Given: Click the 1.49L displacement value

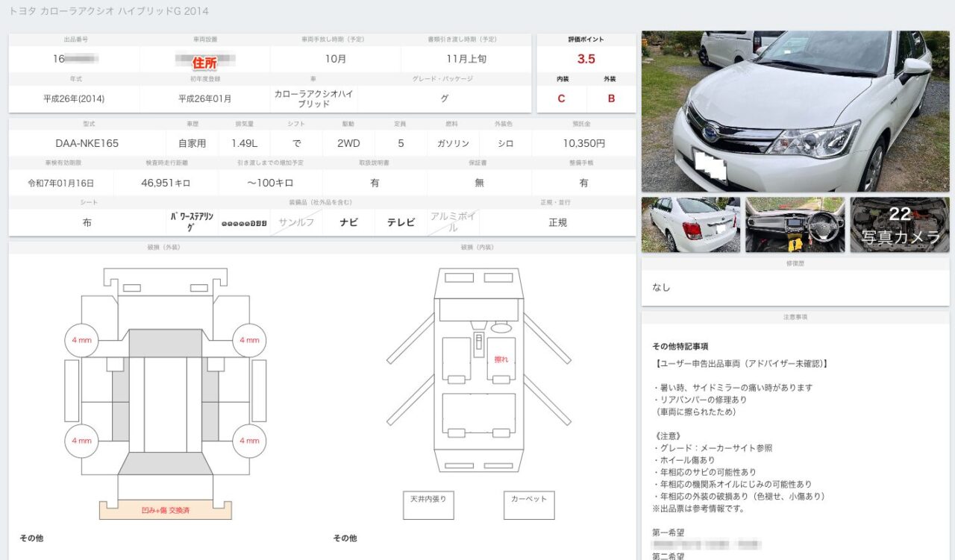Looking at the screenshot, I should (245, 143).
